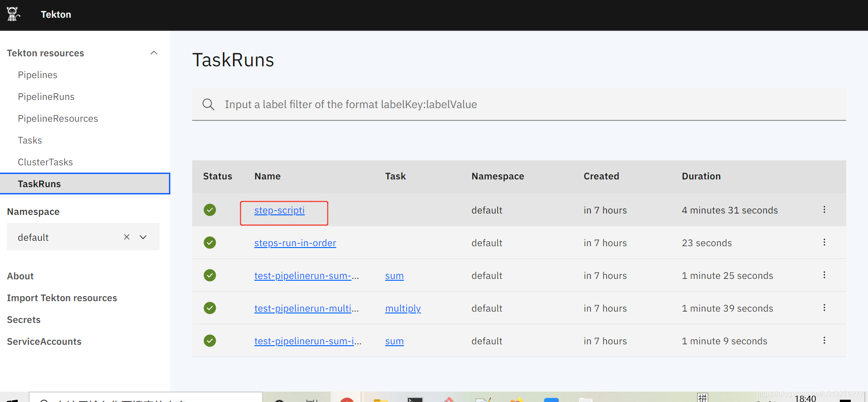Select TaskRuns in sidebar
The height and width of the screenshot is (402, 868).
(x=85, y=184)
